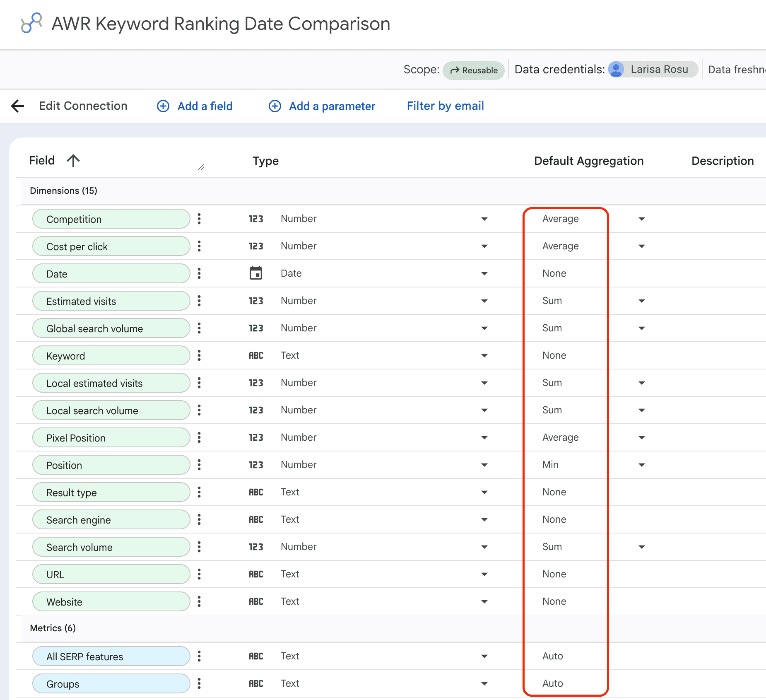Open the three-dot menu for All SERP features

(199, 656)
